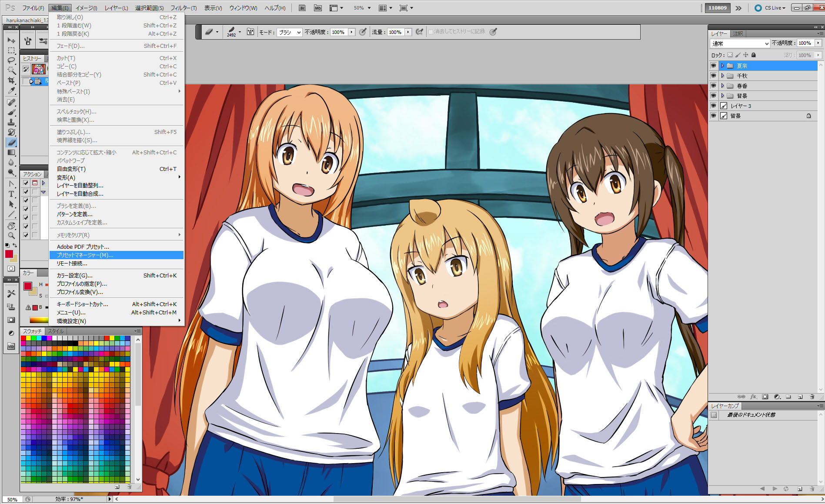The image size is (825, 504).
Task: Select the Blur droplet tool
Action: [x=11, y=163]
